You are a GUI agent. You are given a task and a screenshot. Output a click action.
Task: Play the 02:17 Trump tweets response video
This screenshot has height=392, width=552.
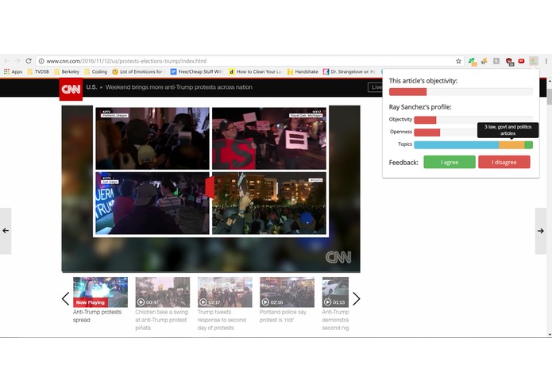click(x=225, y=292)
